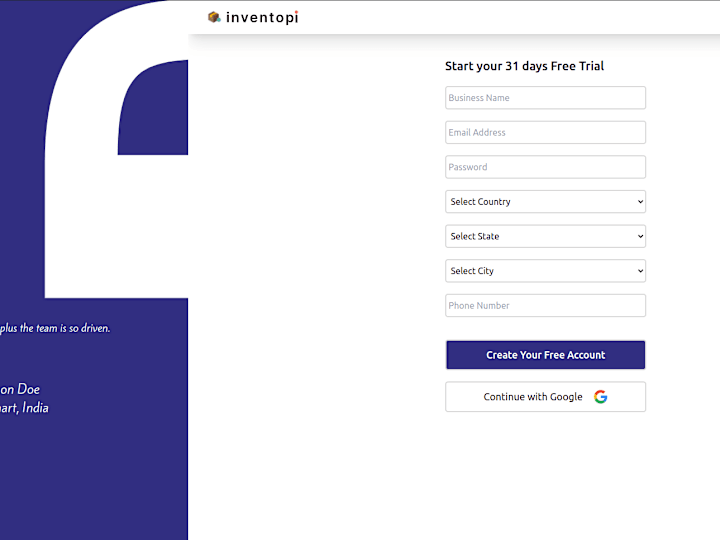Image resolution: width=720 pixels, height=540 pixels.
Task: Click the 31 days Free Trial heading
Action: pos(524,66)
